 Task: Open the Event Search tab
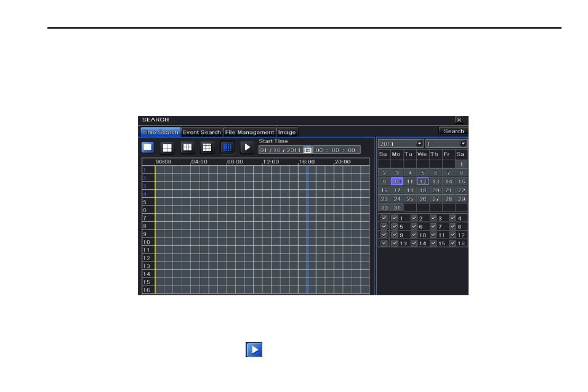pos(202,132)
